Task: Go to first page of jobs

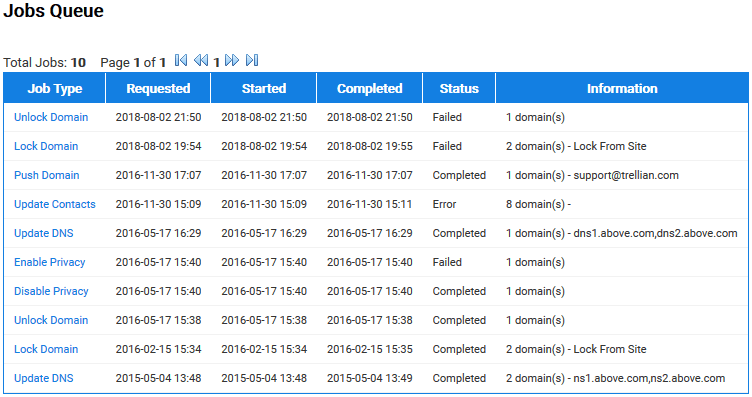Action: [181, 60]
